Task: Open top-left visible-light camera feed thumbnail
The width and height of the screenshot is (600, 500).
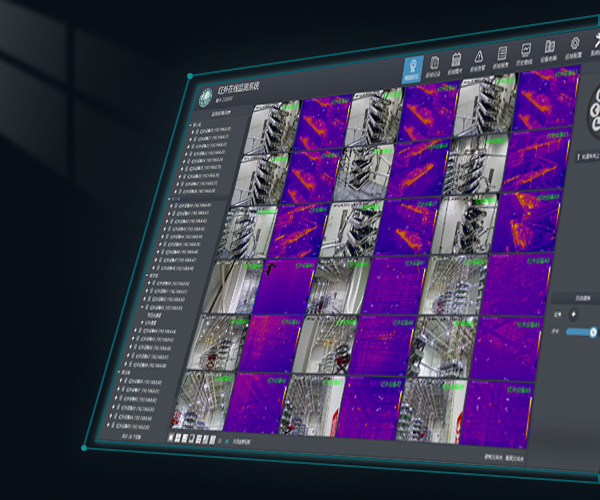Action: 272,128
